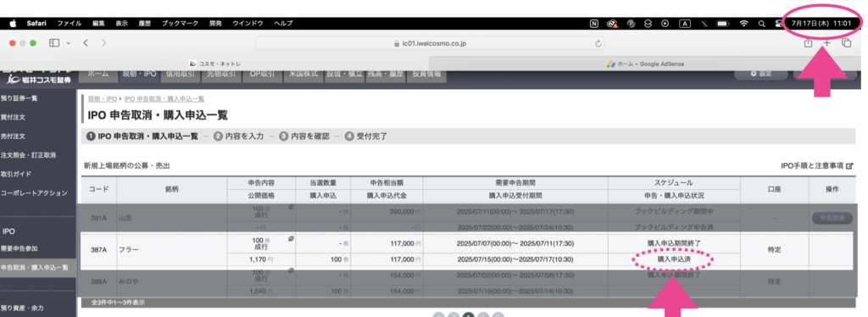Open the Safari sidebar toggle icon

(54, 42)
